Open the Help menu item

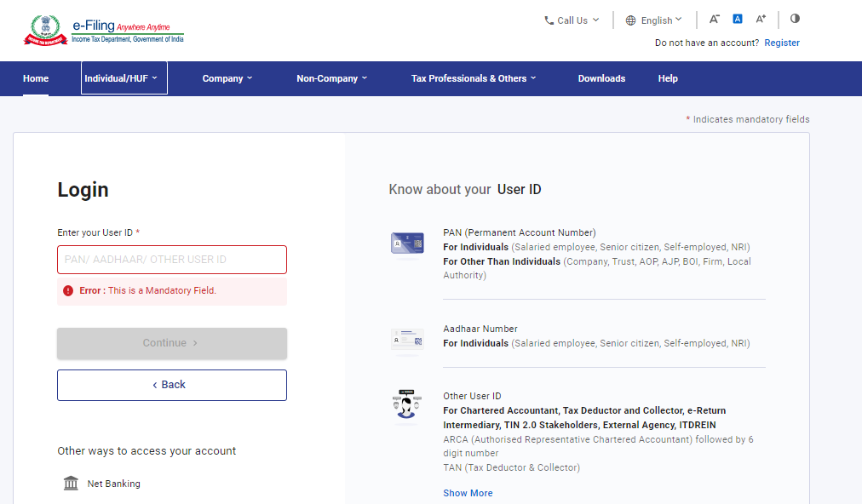[668, 78]
